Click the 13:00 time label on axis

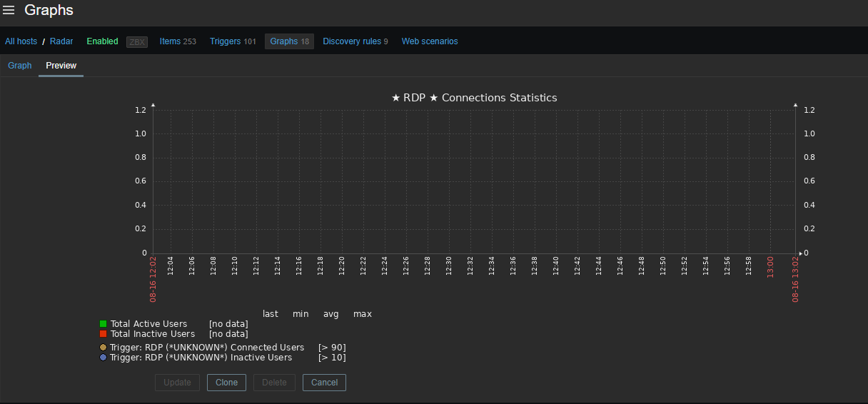pos(770,268)
